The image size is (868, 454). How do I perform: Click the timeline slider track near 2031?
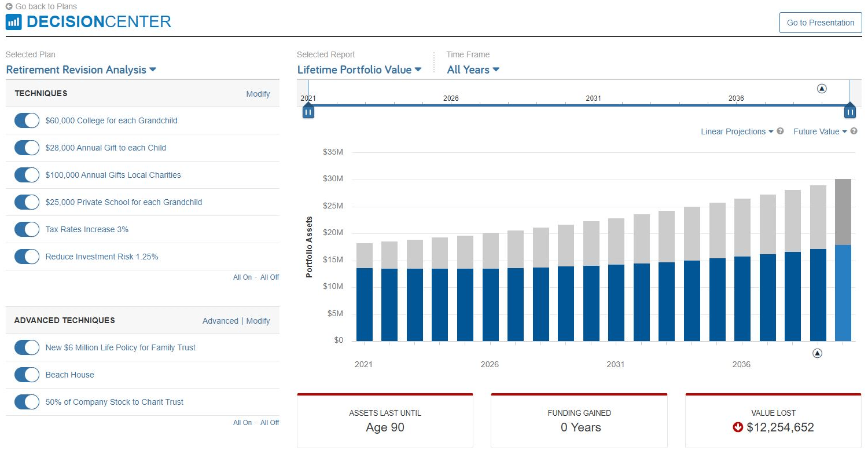pos(593,105)
